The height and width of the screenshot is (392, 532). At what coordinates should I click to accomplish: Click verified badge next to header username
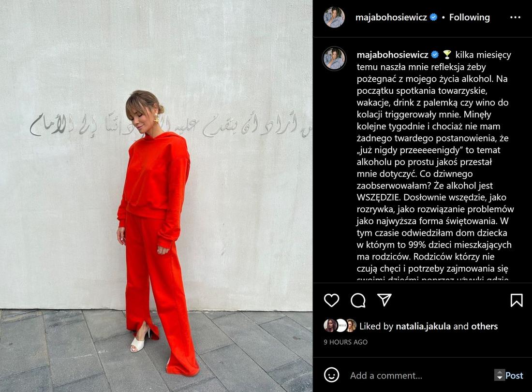(x=434, y=17)
